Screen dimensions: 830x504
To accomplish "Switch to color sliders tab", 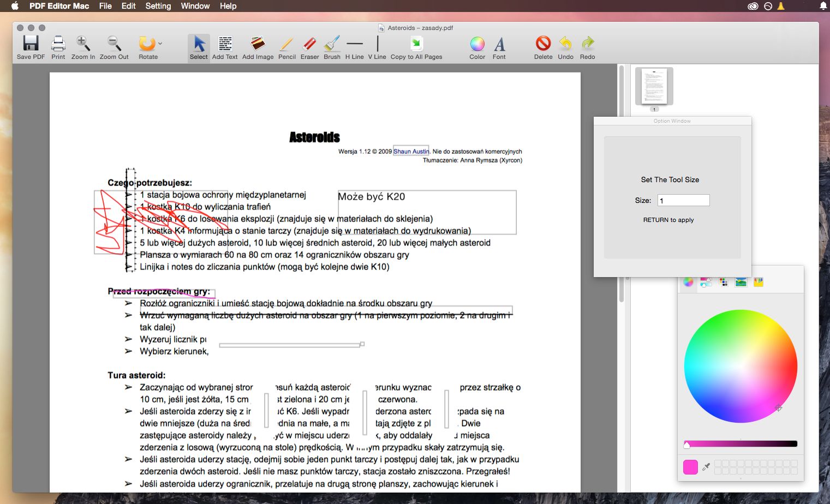I will tap(706, 282).
